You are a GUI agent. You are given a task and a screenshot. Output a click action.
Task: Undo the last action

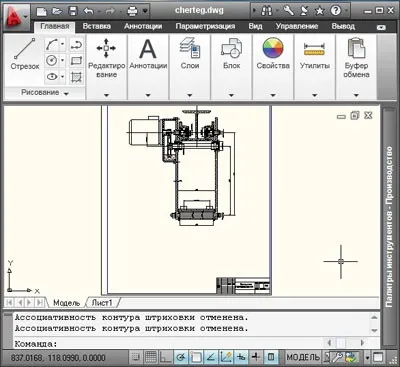click(x=88, y=11)
